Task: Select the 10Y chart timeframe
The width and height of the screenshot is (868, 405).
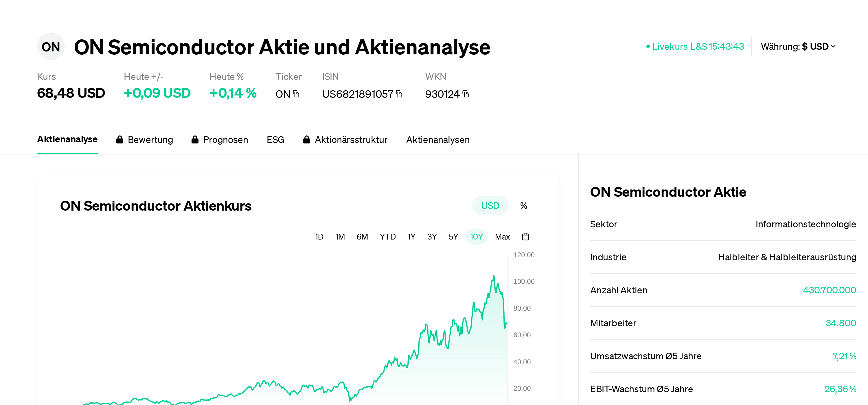Action: tap(476, 237)
